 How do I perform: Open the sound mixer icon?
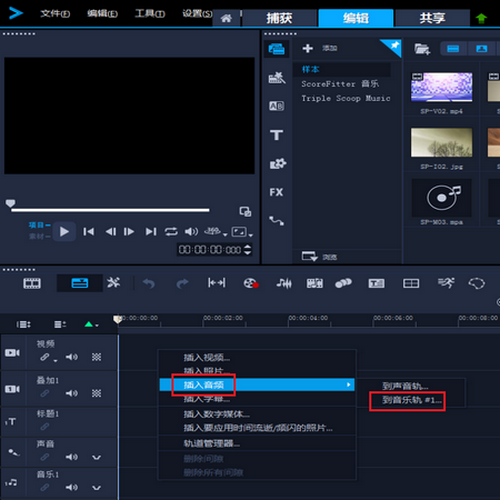click(x=284, y=283)
